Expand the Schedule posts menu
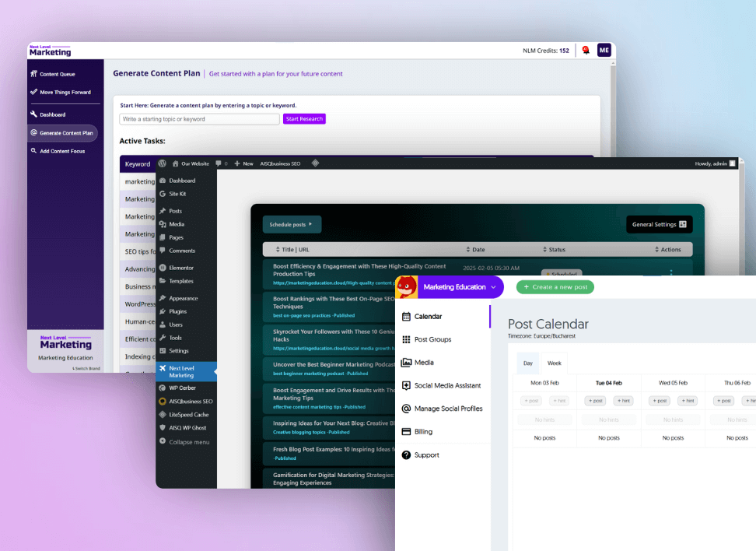This screenshot has width=756, height=551. [x=291, y=224]
